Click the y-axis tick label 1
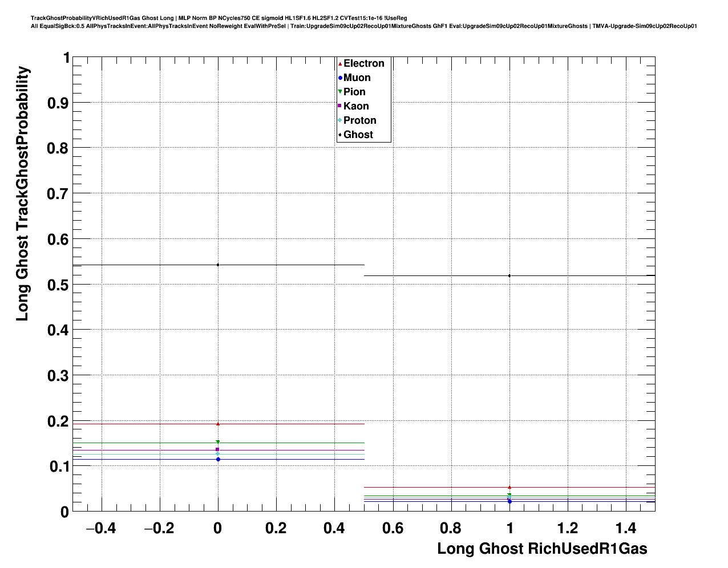Viewport: 728px width, 568px height. (x=66, y=58)
